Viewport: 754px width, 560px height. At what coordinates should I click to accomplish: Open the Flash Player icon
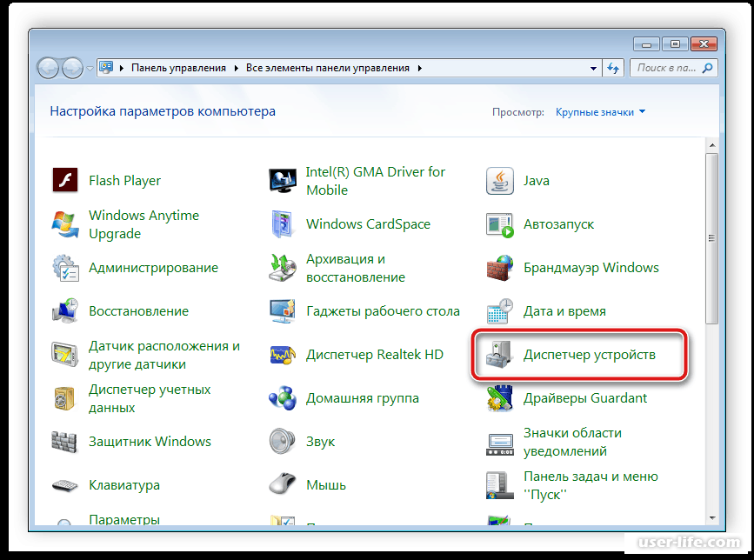point(65,180)
